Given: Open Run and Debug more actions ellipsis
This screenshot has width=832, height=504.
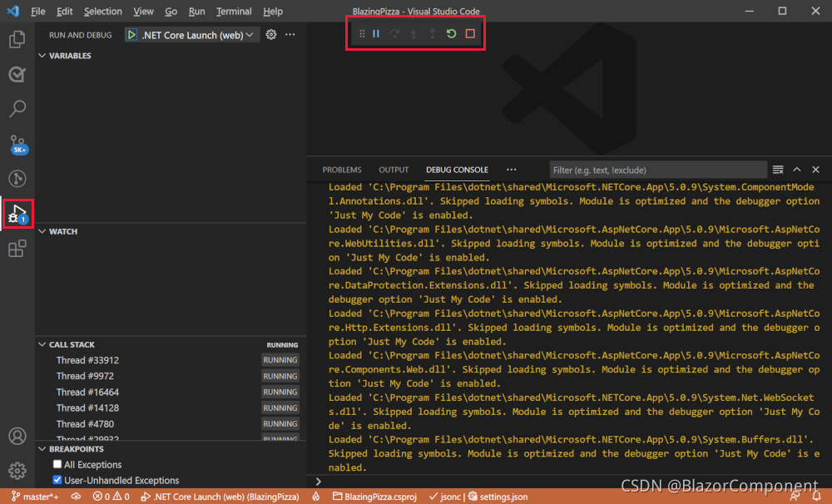Looking at the screenshot, I should [x=290, y=34].
